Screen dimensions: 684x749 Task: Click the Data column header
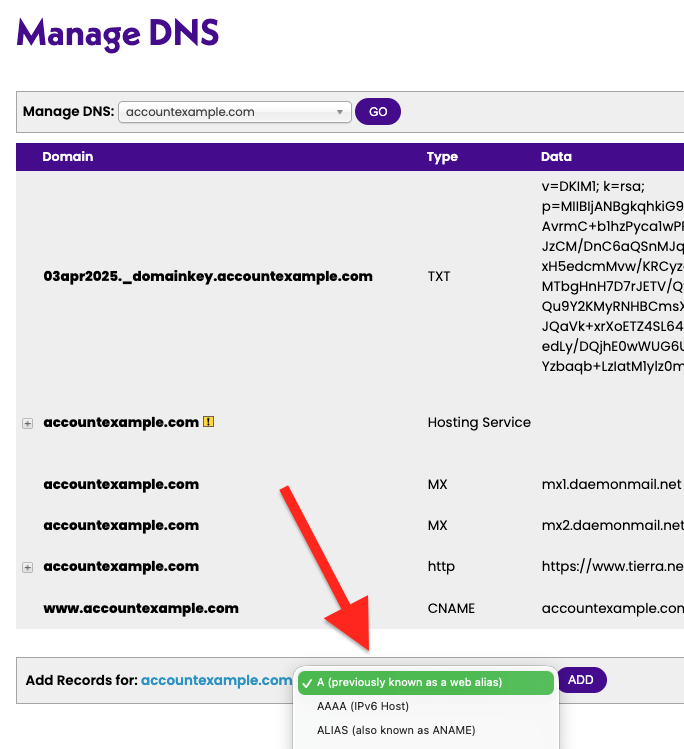pyautogui.click(x=556, y=157)
